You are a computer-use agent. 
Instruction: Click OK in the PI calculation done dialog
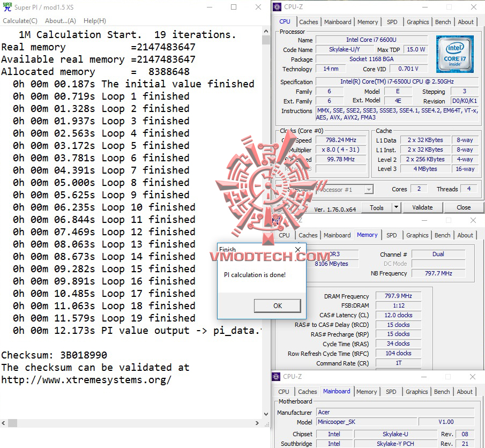[x=278, y=305]
